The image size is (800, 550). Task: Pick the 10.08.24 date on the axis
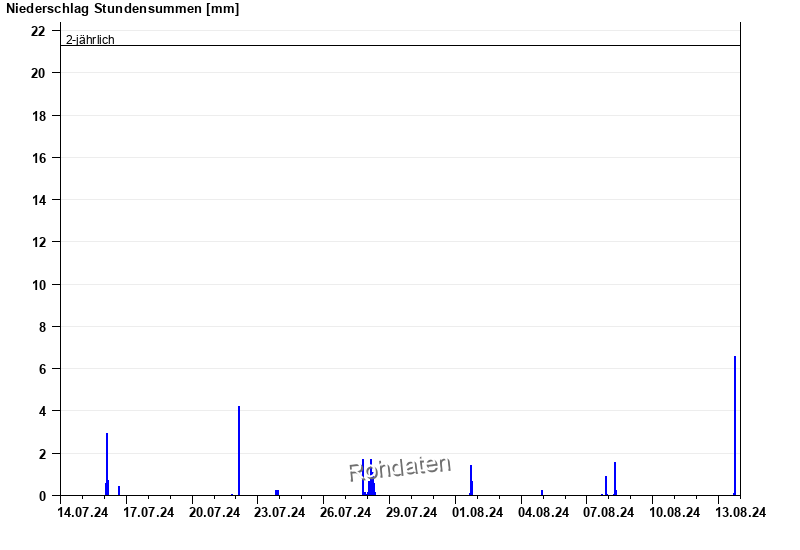click(x=675, y=513)
